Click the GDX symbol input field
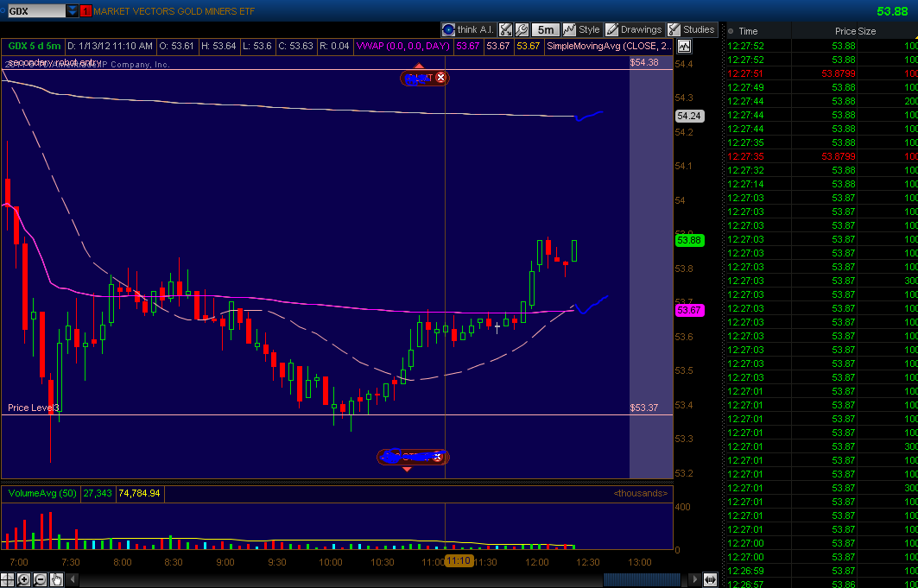The image size is (918, 588). [36, 10]
